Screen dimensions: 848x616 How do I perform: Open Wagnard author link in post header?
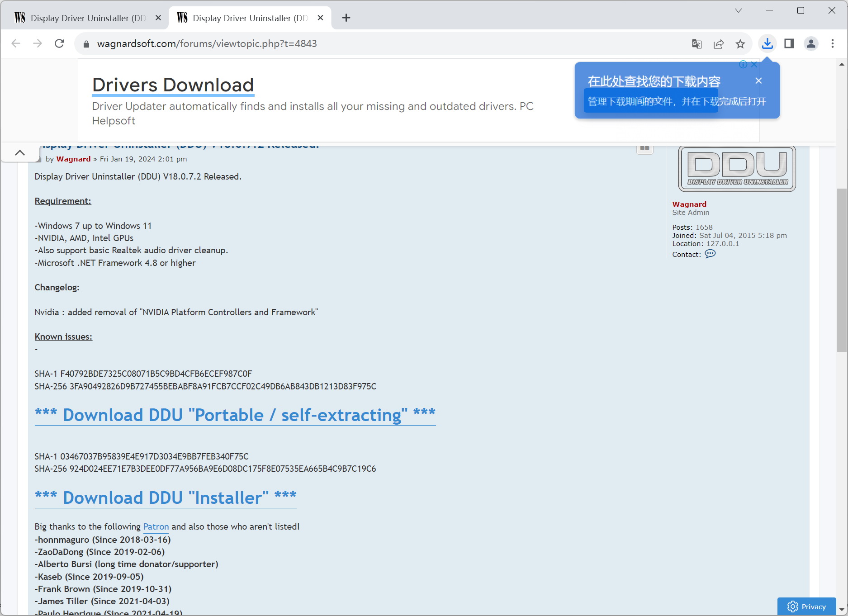[x=73, y=159]
